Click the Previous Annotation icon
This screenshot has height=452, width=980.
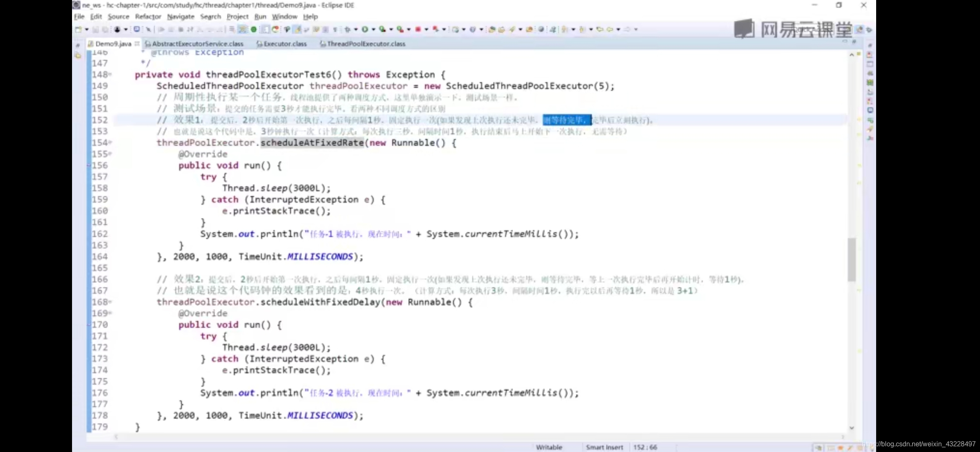click(x=581, y=29)
